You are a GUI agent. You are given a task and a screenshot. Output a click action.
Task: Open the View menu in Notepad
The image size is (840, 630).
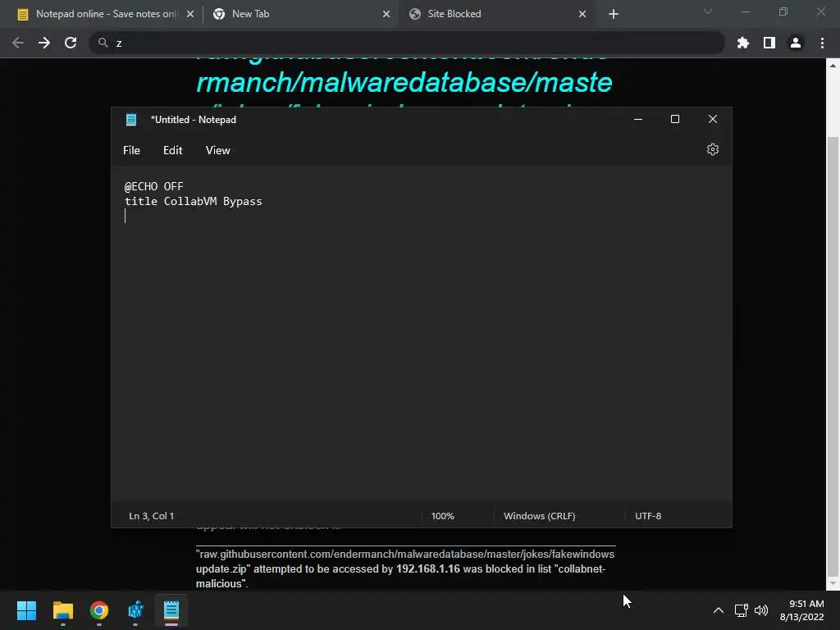(217, 151)
